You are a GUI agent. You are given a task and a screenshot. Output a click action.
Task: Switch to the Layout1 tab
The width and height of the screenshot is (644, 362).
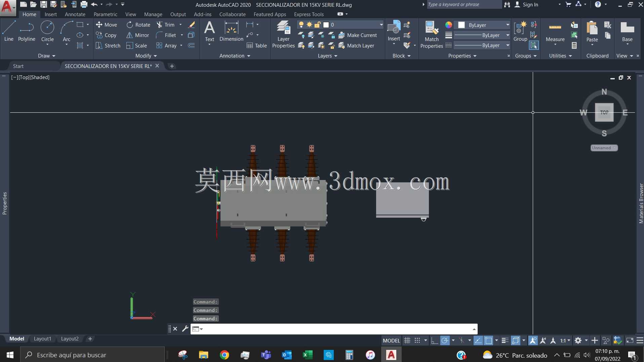tap(42, 338)
